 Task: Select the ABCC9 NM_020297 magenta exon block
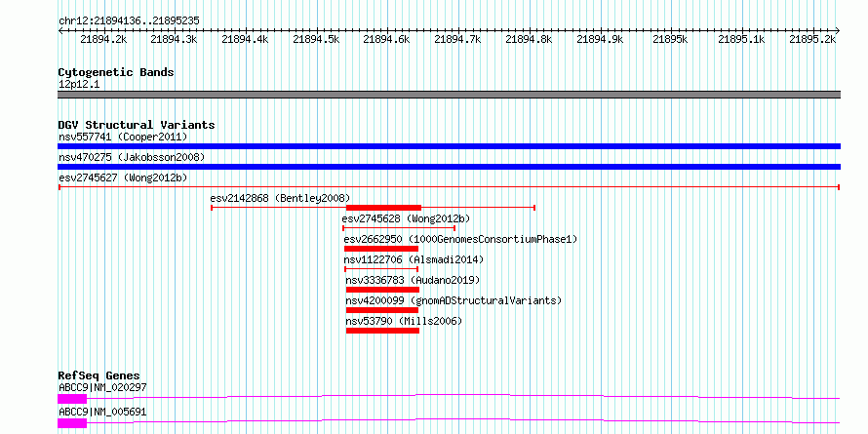(72, 399)
